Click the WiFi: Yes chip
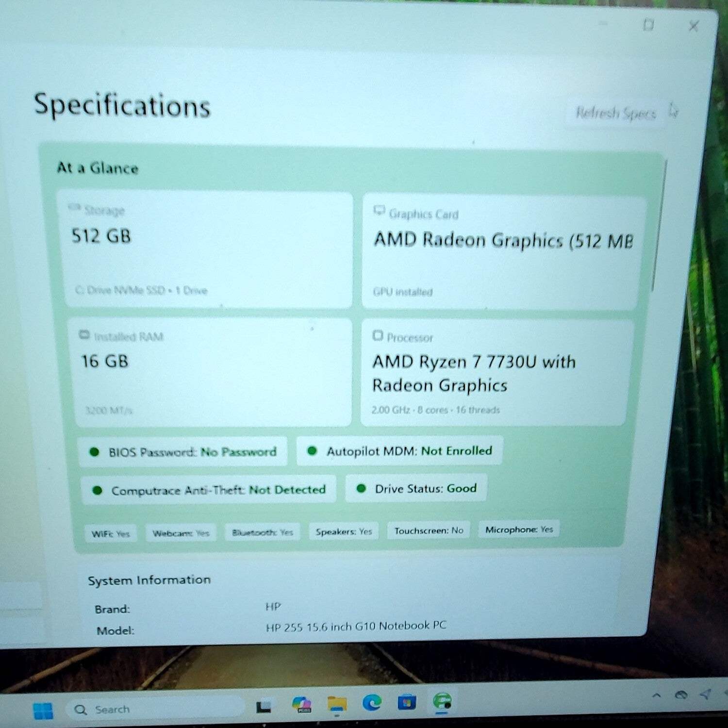The image size is (728, 728). pos(111,534)
